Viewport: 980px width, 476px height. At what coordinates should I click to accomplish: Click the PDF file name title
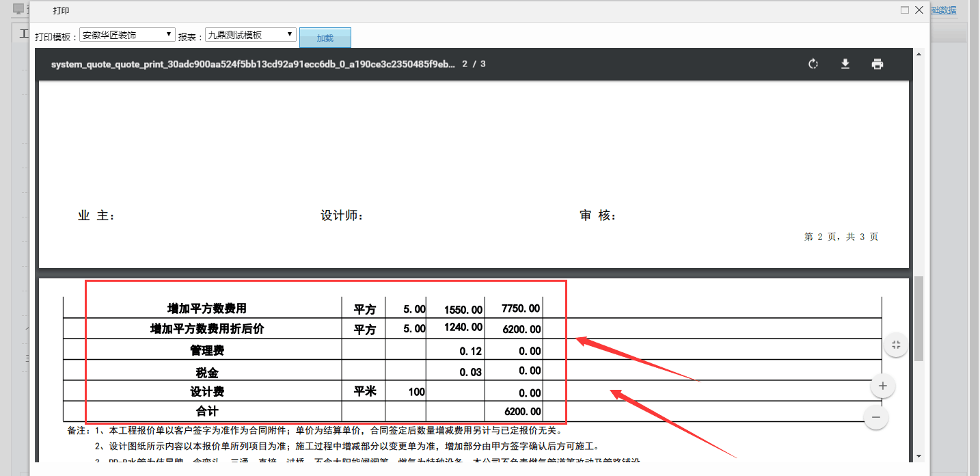point(253,64)
